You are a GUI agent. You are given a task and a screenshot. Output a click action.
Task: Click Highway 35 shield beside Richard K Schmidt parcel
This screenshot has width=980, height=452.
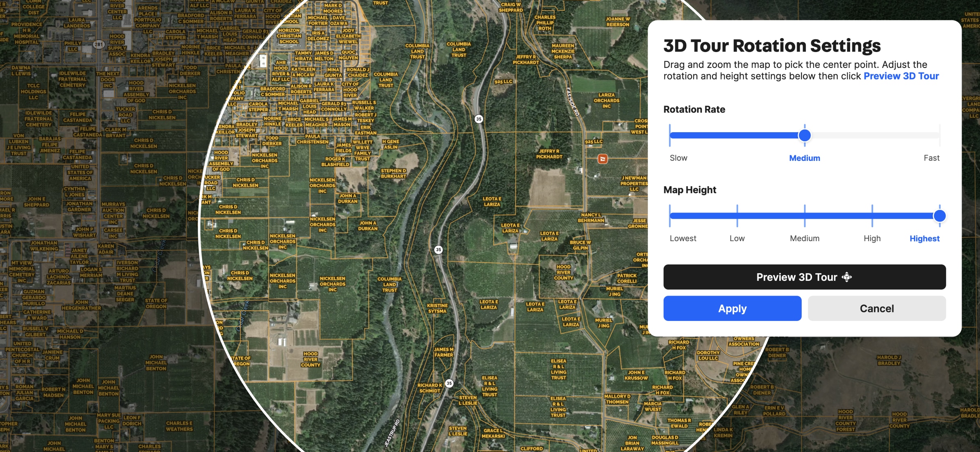click(449, 383)
